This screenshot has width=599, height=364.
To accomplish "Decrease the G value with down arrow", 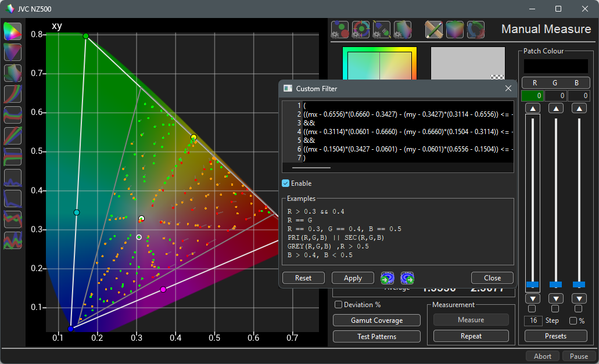I will click(x=555, y=298).
